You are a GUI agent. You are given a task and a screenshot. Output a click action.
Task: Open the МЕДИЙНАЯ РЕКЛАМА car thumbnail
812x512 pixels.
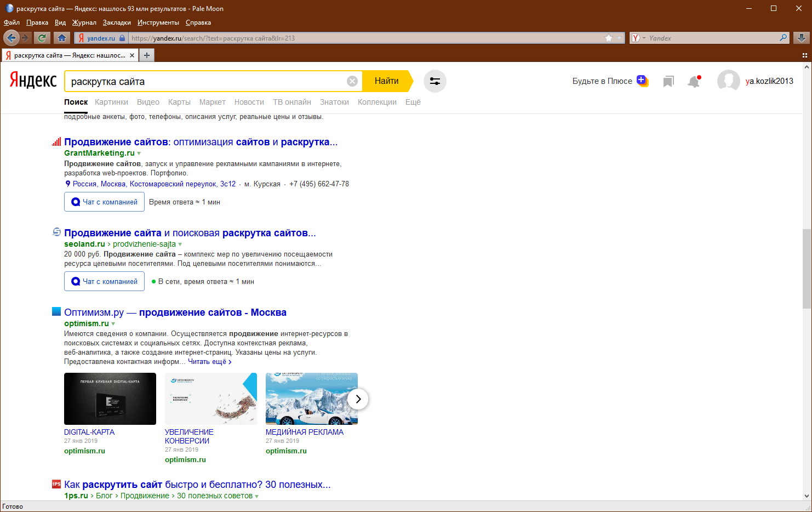tap(312, 399)
